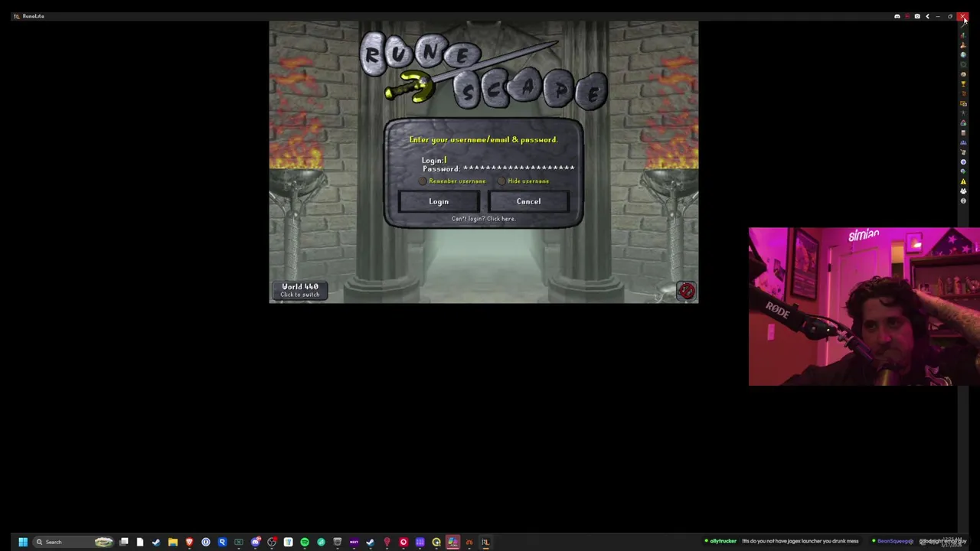The image size is (980, 551).
Task: Enable the Hide username option
Action: [501, 181]
